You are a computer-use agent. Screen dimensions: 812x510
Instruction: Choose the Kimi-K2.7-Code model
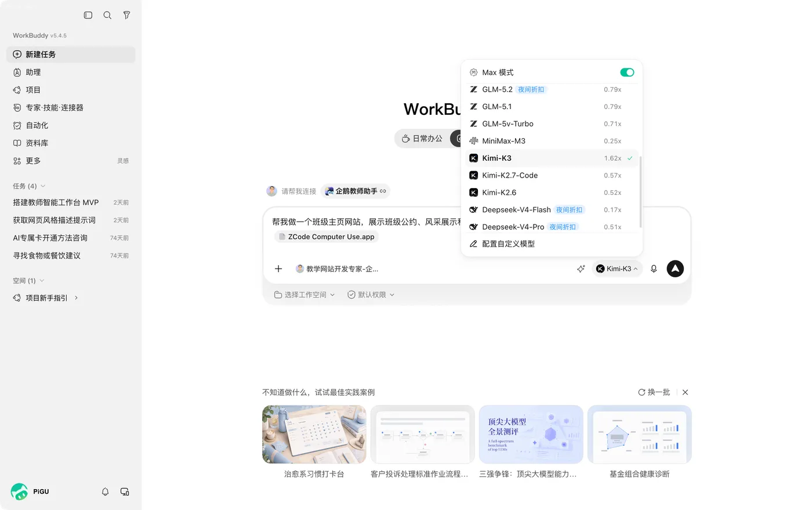coord(552,175)
